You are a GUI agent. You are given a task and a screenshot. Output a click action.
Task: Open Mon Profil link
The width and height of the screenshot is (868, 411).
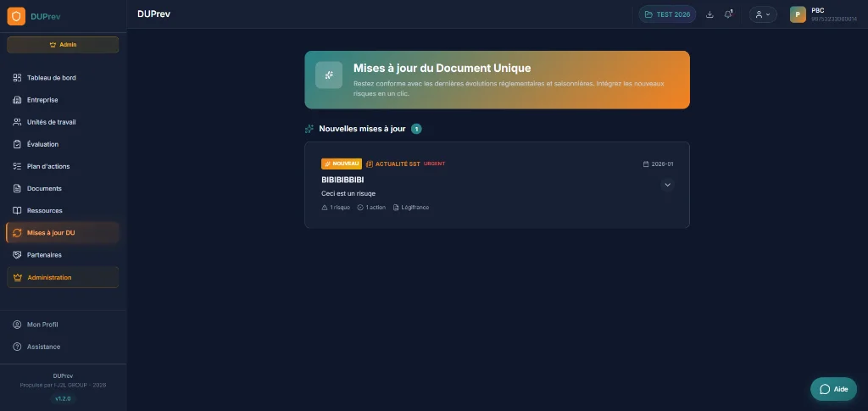point(42,325)
